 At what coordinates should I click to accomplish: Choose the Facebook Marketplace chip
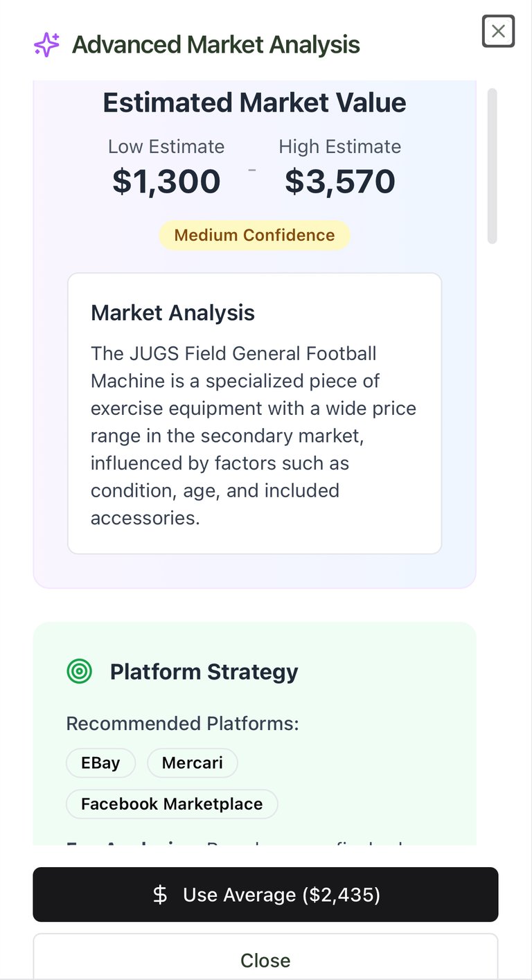tap(172, 804)
